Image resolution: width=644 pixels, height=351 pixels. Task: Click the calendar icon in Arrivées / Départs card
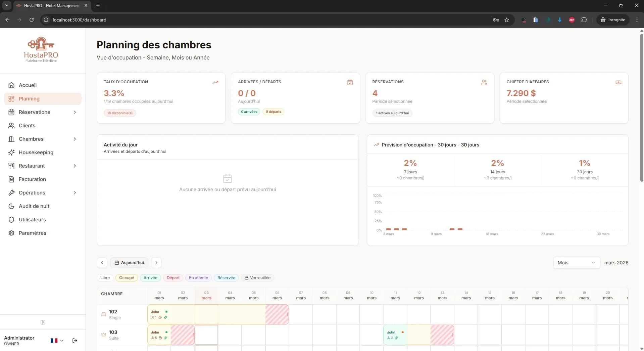point(350,82)
